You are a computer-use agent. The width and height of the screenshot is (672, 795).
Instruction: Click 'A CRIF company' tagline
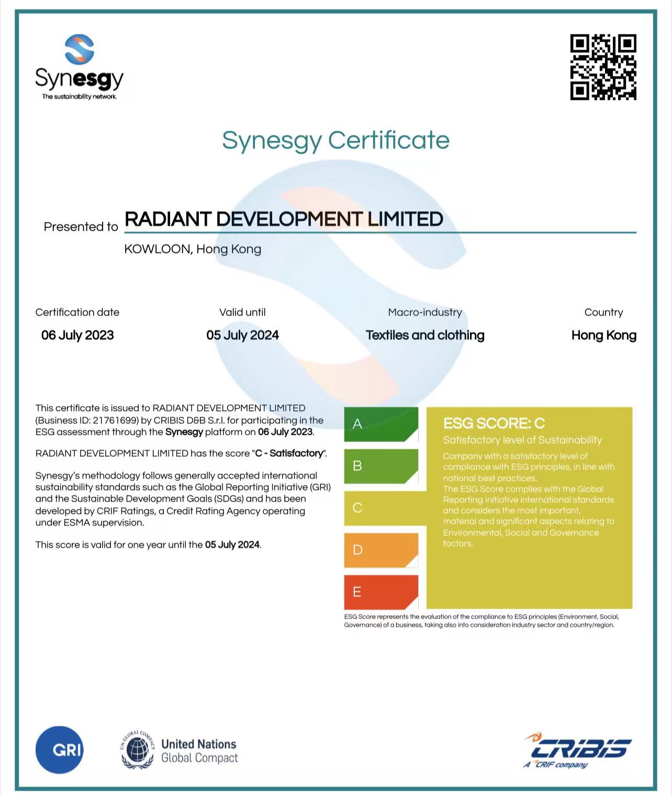(x=555, y=765)
